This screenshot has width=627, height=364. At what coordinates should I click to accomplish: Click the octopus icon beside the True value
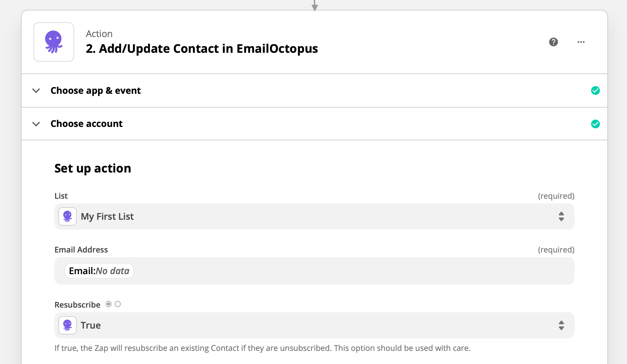(x=67, y=325)
